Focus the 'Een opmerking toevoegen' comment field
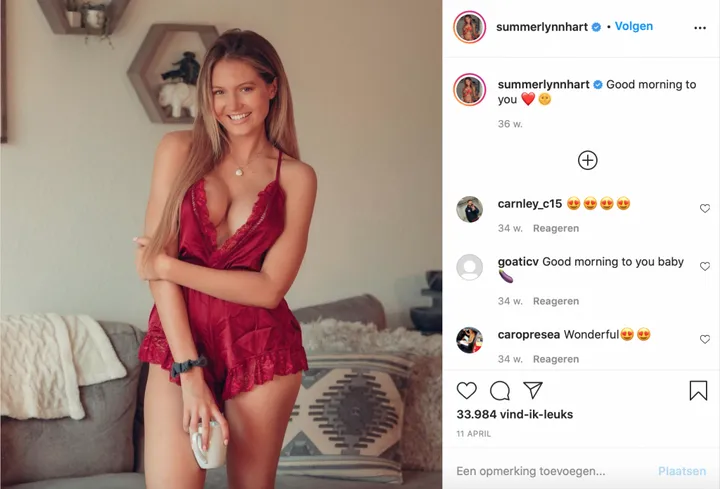This screenshot has height=489, width=720. (x=551, y=471)
